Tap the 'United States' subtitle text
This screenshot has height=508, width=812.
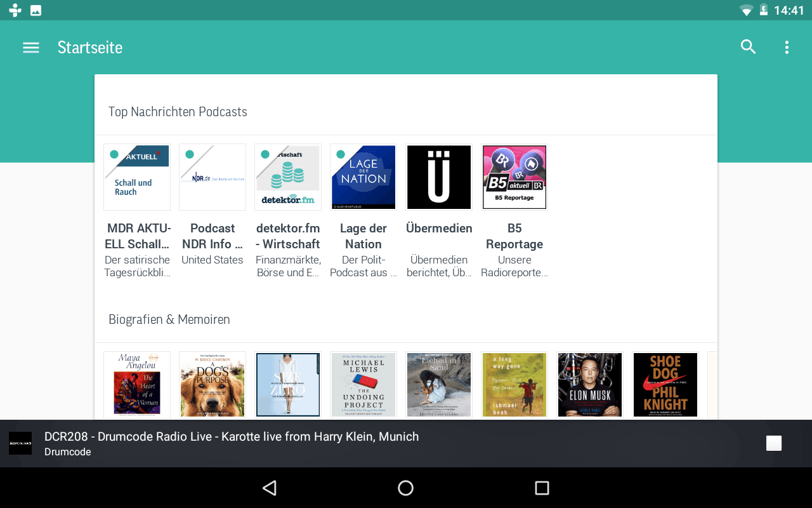coord(213,260)
